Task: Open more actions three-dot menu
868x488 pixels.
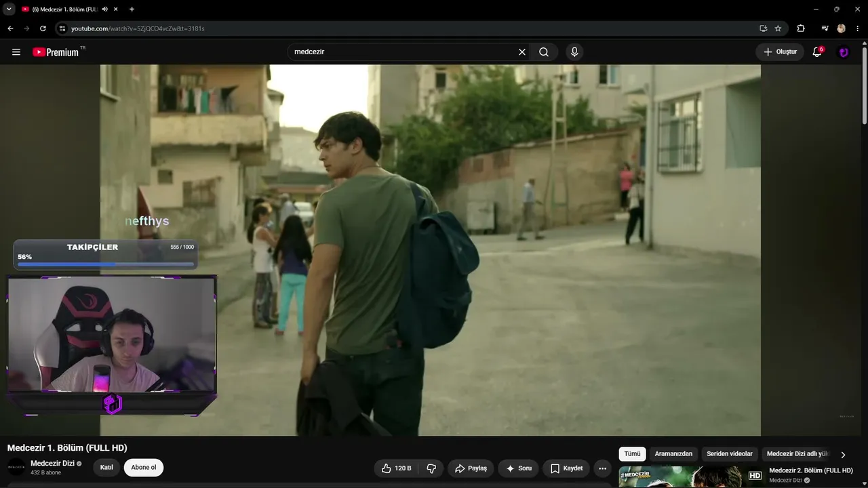Action: (602, 468)
